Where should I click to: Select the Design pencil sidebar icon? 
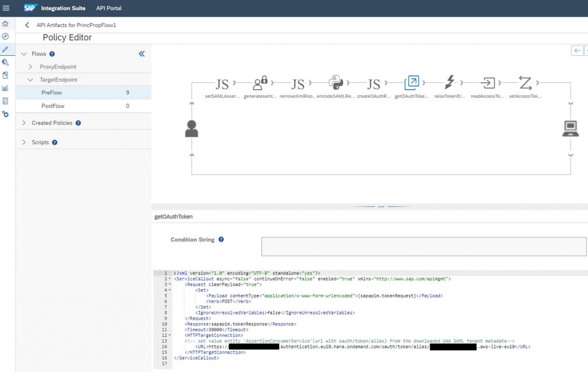5,49
